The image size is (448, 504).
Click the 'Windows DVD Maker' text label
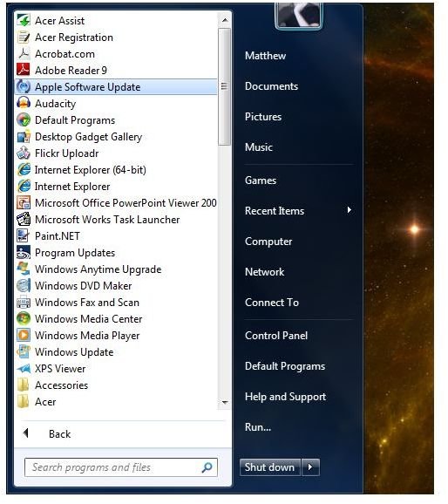click(x=83, y=286)
